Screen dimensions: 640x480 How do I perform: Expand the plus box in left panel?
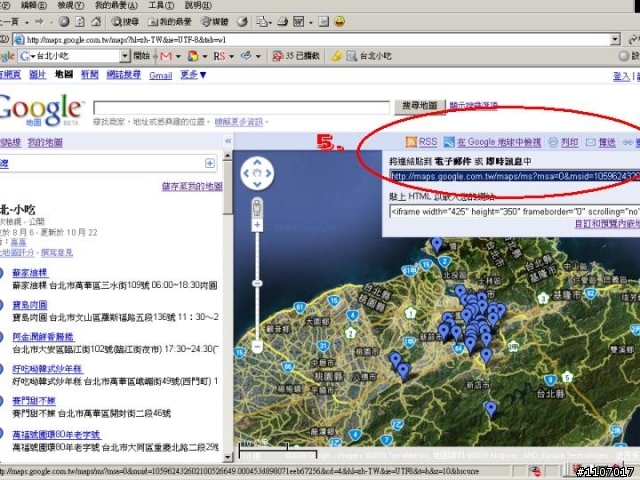pos(209,164)
